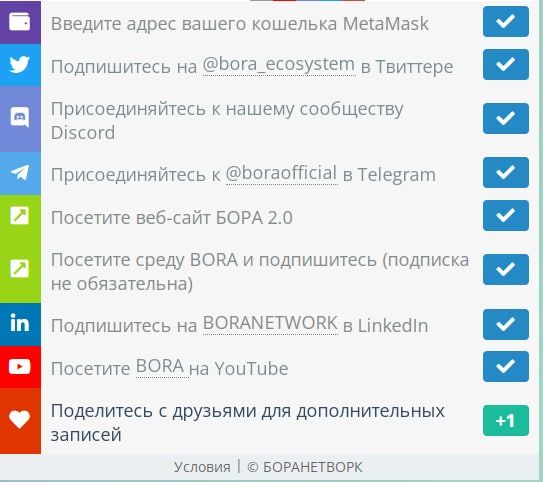Image resolution: width=543 pixels, height=482 pixels.
Task: Click the Twitter bird icon
Action: 20,65
